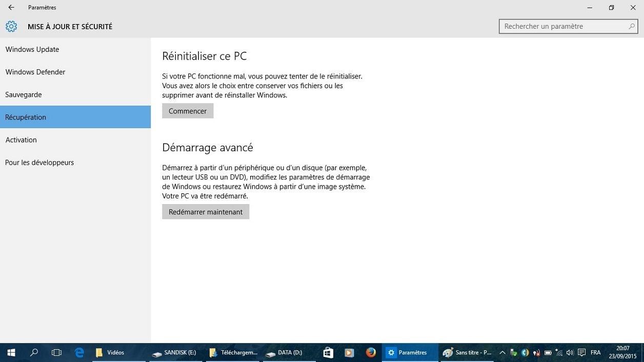Click the Démarrage avancé heading
Viewport: 644px width, 362px height.
pyautogui.click(x=208, y=147)
